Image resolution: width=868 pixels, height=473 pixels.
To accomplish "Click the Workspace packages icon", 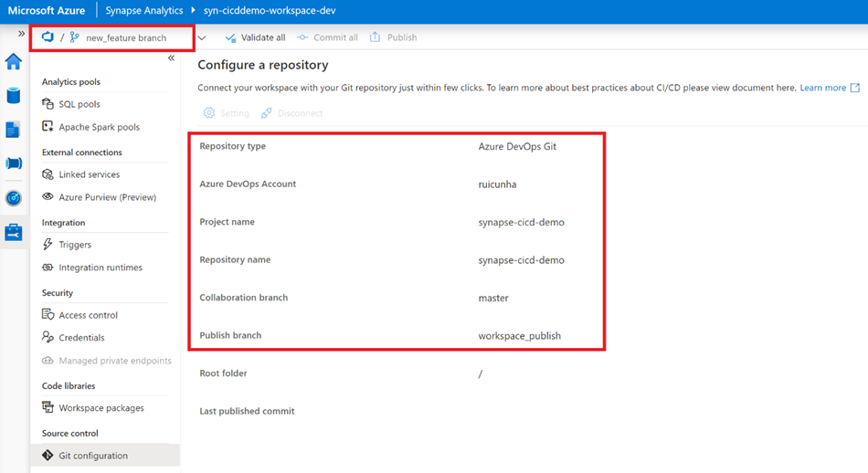I will click(48, 407).
